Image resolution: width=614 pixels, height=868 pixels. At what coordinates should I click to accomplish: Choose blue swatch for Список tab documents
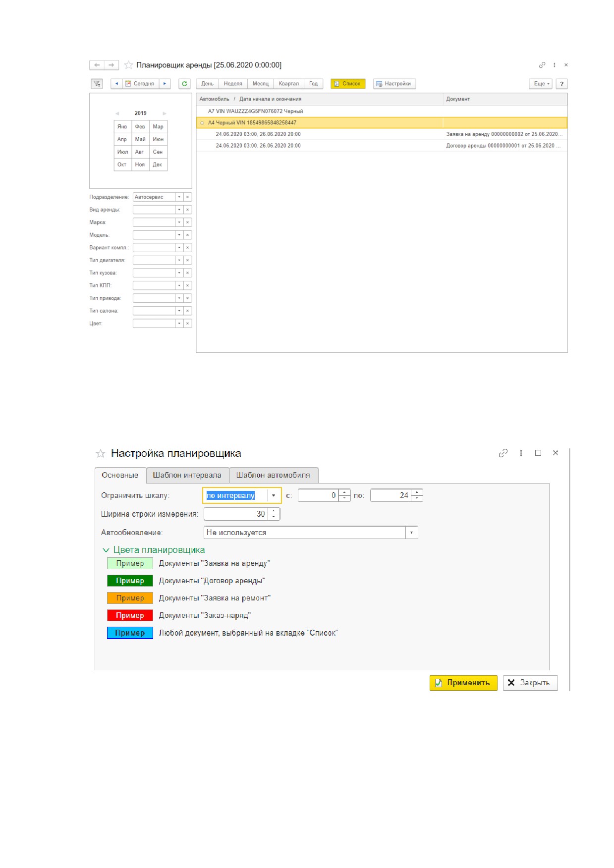coord(130,633)
